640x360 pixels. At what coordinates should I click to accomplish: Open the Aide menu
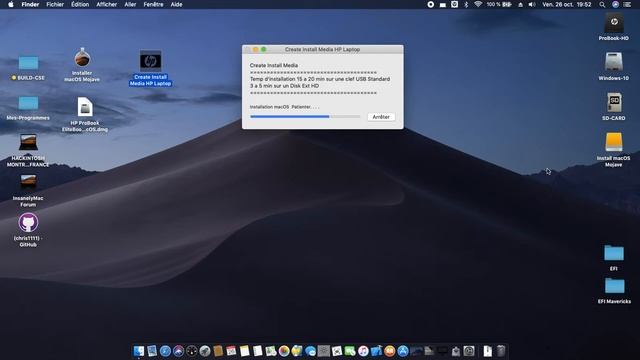pyautogui.click(x=176, y=4)
